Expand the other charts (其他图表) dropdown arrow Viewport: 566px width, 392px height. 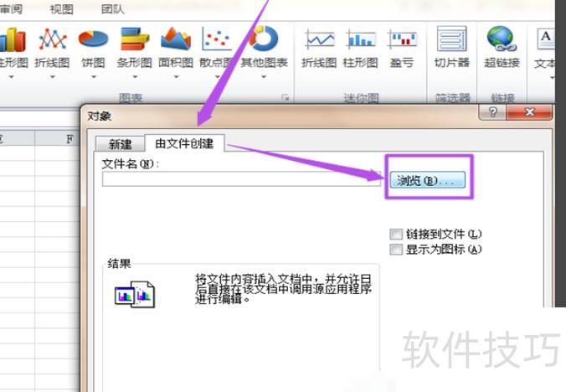pos(264,77)
